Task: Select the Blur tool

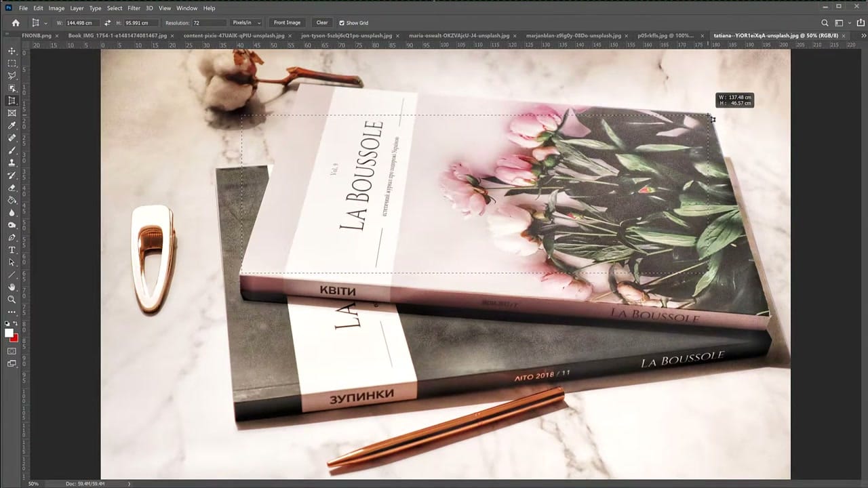Action: pyautogui.click(x=12, y=212)
